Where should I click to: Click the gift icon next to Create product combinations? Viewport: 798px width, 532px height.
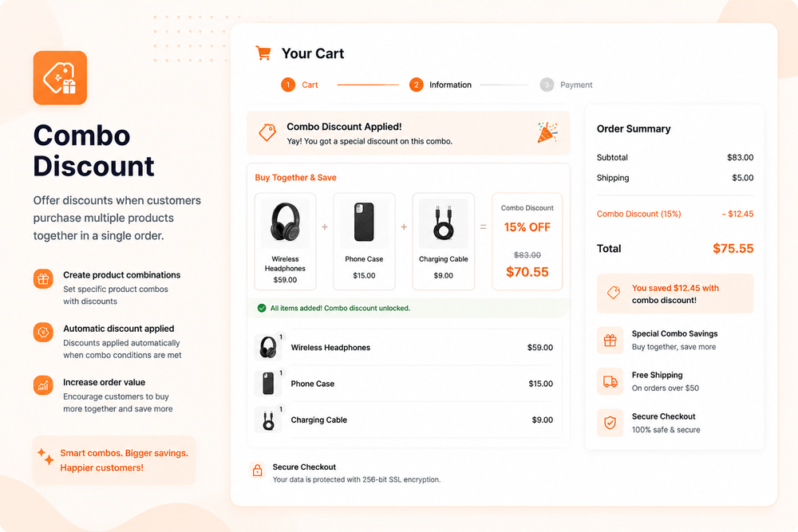[43, 278]
